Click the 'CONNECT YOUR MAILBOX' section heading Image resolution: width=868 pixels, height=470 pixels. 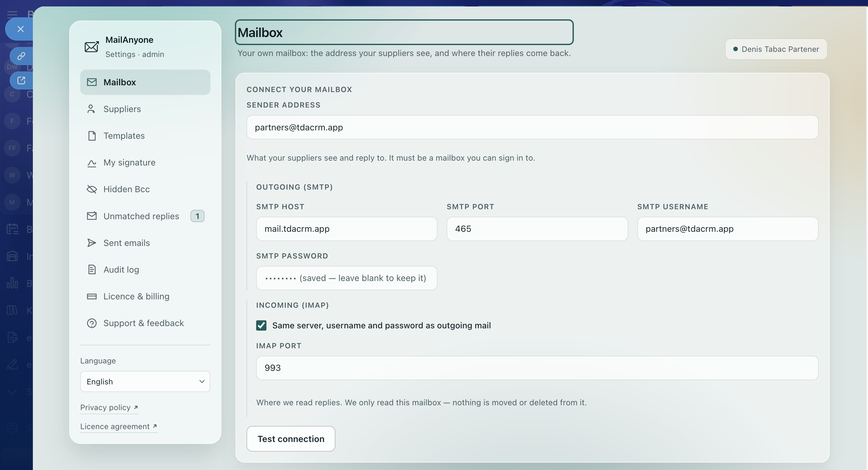click(299, 89)
